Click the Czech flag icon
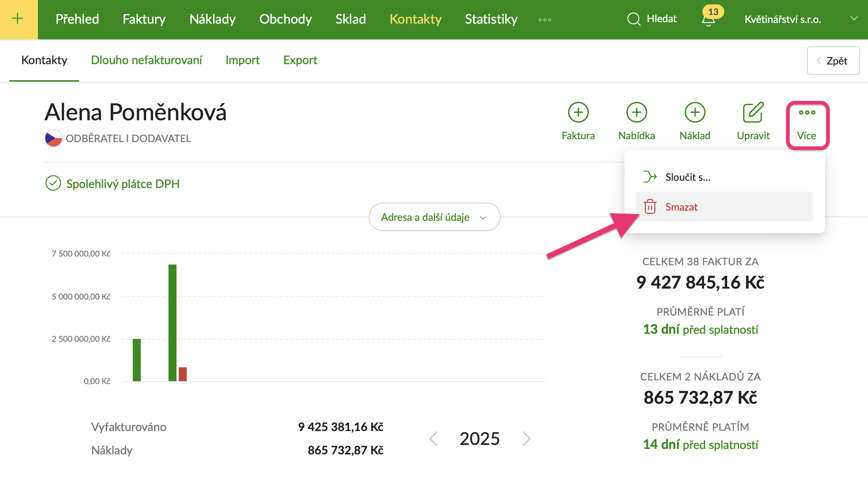The image size is (868, 481). (53, 138)
